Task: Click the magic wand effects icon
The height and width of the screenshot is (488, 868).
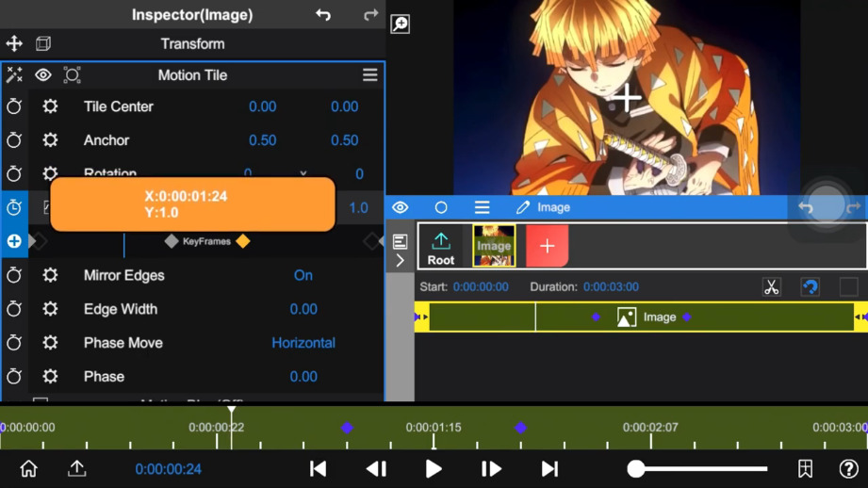Action: pos(14,74)
